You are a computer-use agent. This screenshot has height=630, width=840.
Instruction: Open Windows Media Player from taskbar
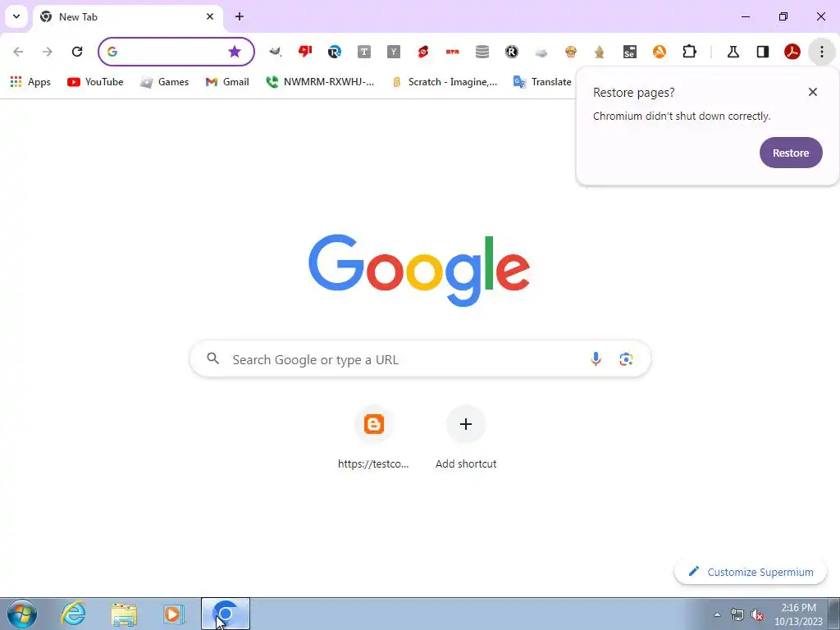pos(174,614)
